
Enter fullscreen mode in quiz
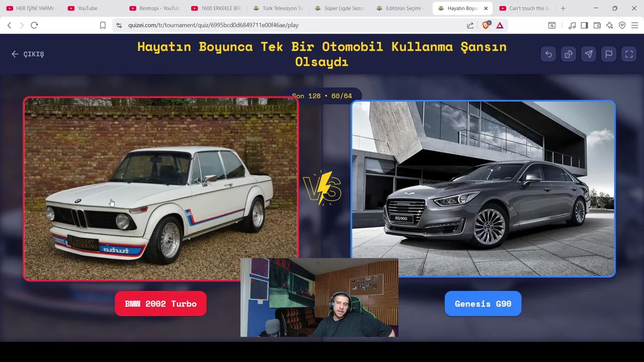pos(629,54)
